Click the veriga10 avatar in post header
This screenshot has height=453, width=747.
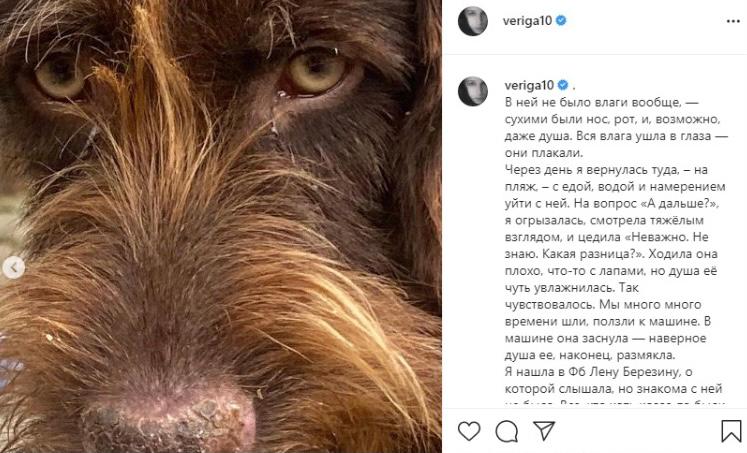click(x=473, y=20)
